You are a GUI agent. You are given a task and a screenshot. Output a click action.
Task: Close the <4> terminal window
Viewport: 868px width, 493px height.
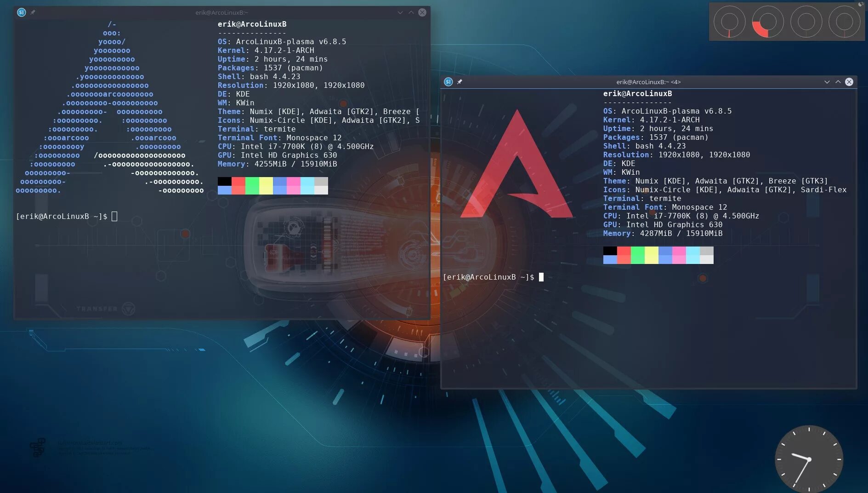pos(849,82)
